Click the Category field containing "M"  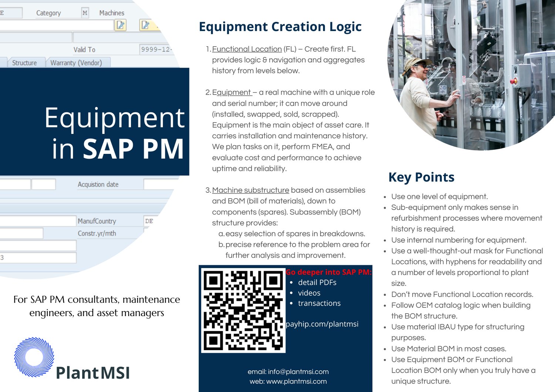pos(85,13)
